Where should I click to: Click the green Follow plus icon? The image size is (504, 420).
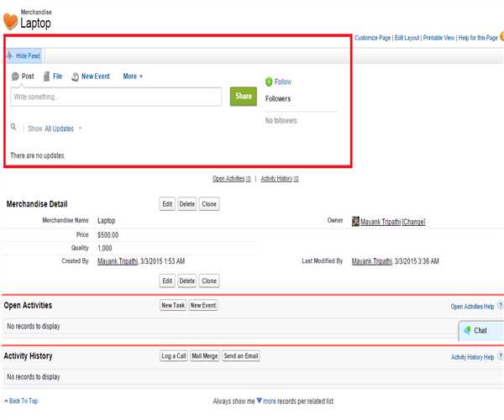click(269, 81)
